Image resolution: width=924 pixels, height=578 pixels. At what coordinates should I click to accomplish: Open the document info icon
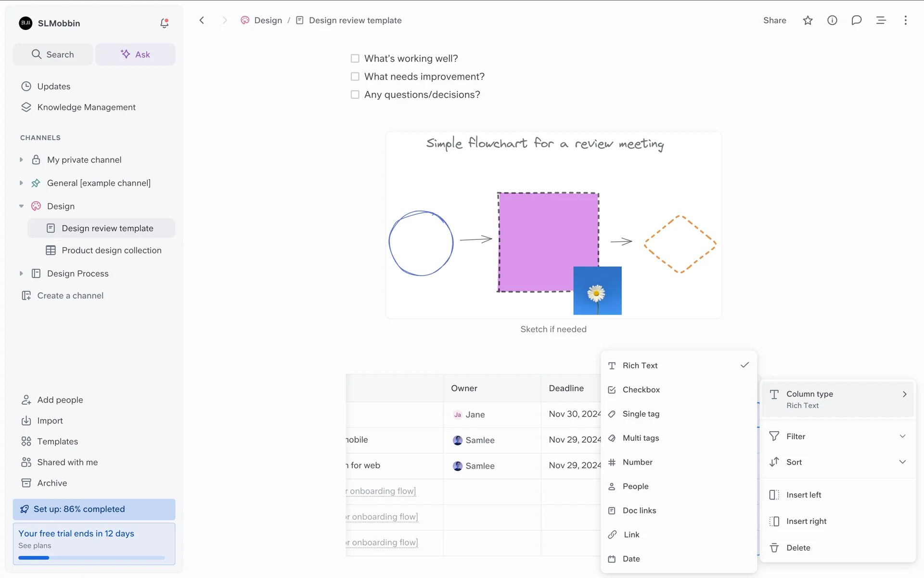coord(832,20)
